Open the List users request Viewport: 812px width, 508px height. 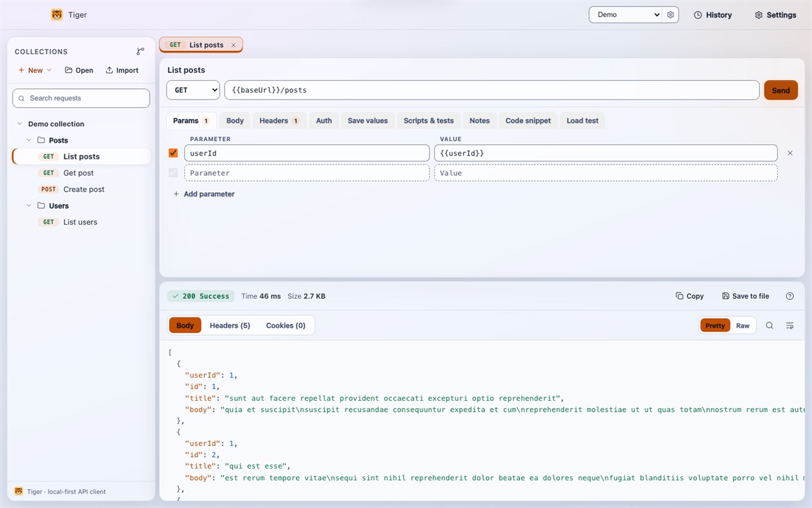pyautogui.click(x=81, y=222)
